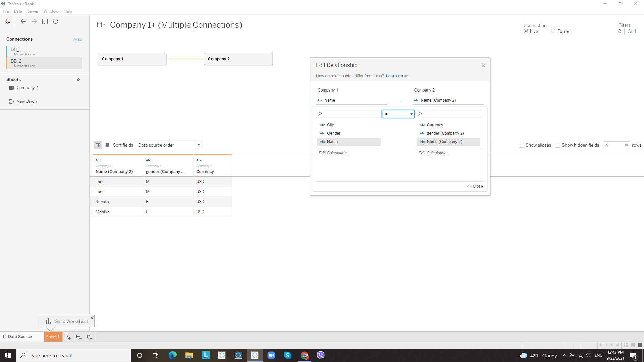Click the gender (Company 2) Abc type icon
The height and width of the screenshot is (362, 644).
(x=149, y=160)
